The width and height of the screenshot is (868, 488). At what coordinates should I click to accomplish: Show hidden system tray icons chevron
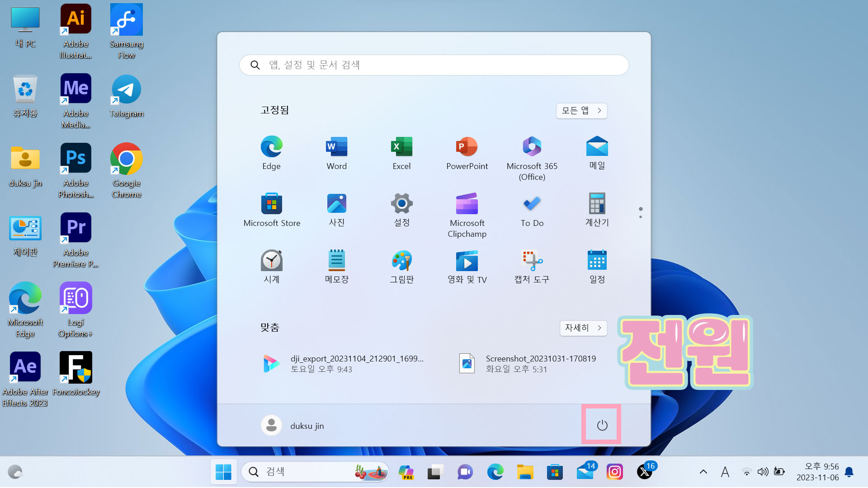703,472
